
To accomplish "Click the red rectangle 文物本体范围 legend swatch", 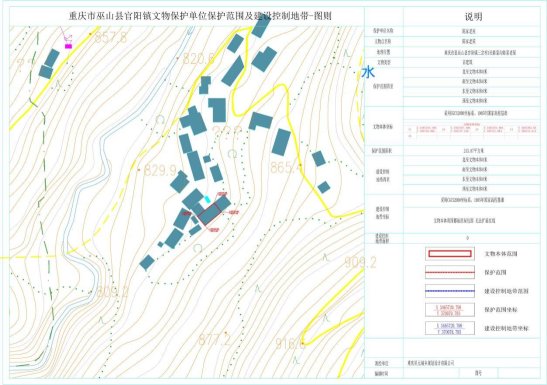I will 450,254.
